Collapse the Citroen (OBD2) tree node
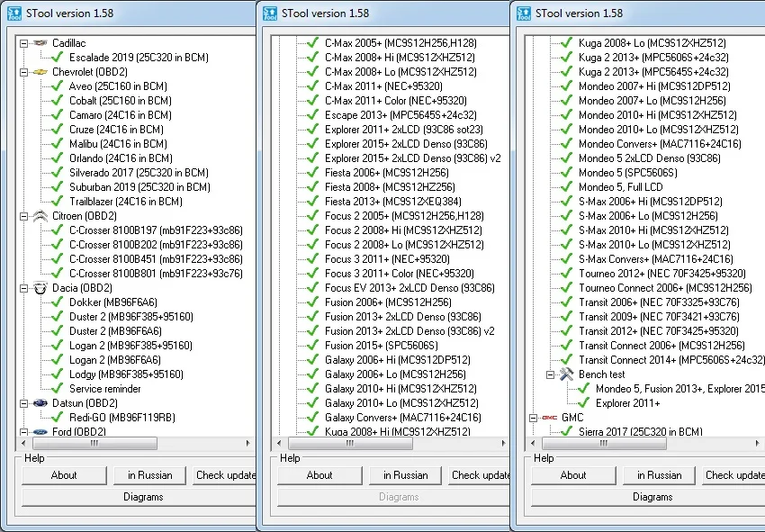 tap(23, 216)
